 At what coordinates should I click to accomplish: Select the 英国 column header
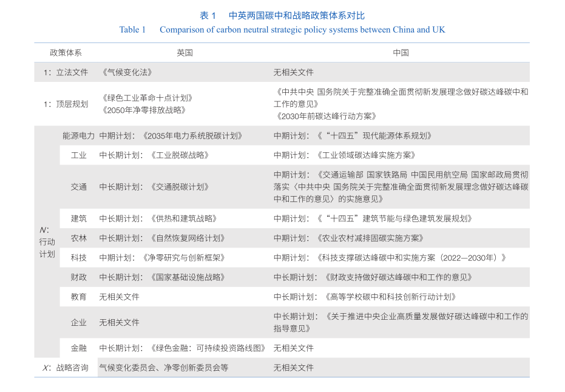(184, 53)
